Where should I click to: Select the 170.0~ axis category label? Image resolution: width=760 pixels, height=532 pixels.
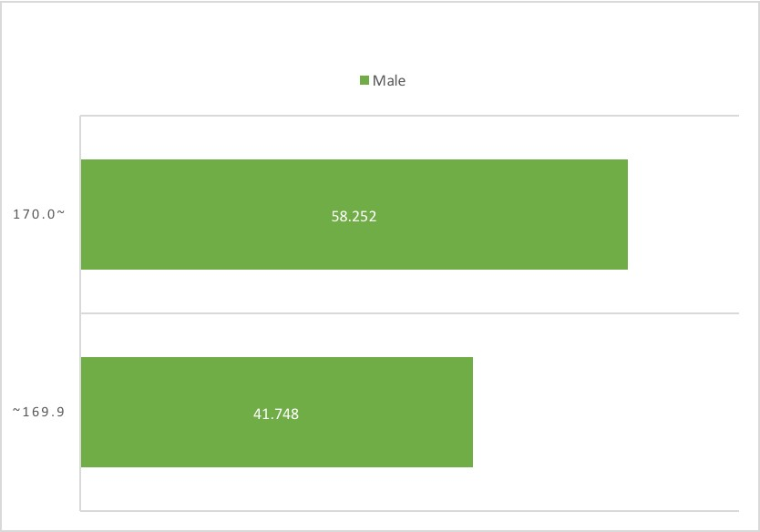tap(39, 214)
